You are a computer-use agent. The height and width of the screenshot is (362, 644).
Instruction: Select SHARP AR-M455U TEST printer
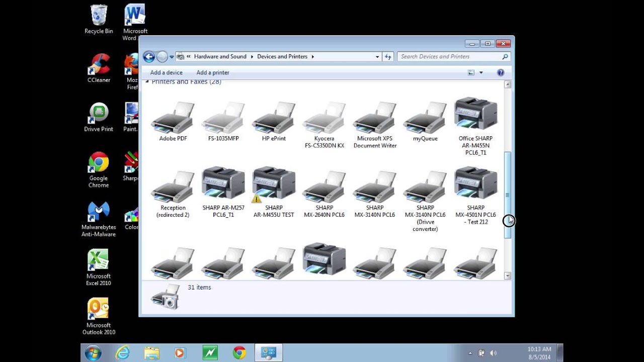point(274,193)
